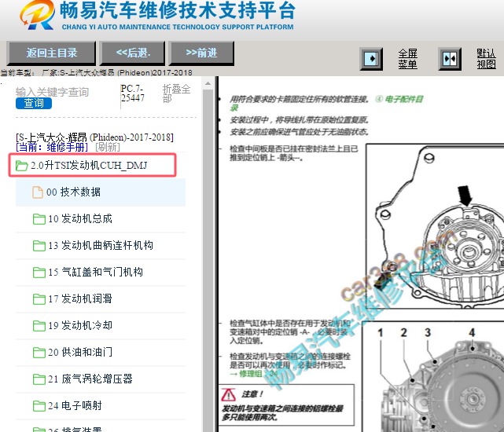The width and height of the screenshot is (504, 432).
Task: Focus the keyword search input field
Action: coord(53,92)
